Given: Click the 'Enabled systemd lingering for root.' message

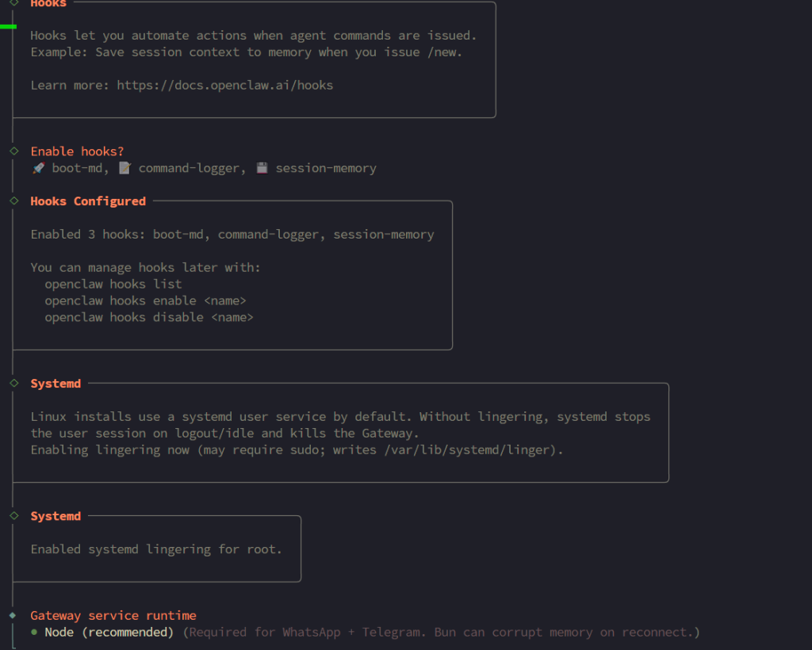Looking at the screenshot, I should coord(156,549).
